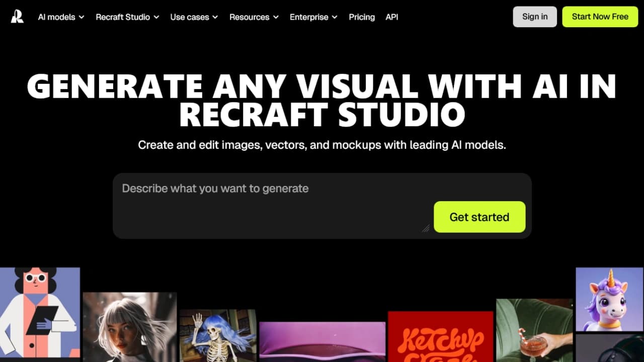Viewport: 644px width, 362px height.
Task: Click the textarea resize handle icon
Action: (426, 228)
